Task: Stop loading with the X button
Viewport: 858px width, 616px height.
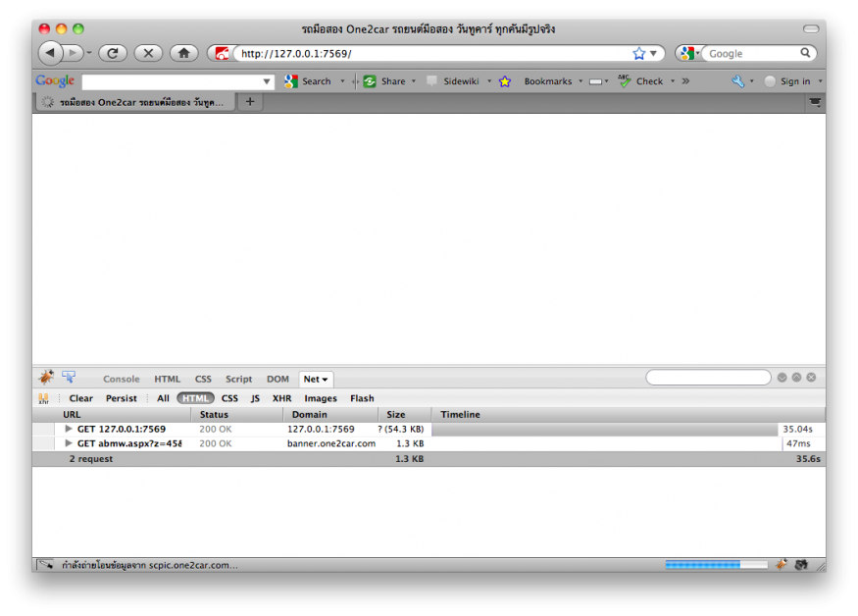Action: pyautogui.click(x=148, y=53)
